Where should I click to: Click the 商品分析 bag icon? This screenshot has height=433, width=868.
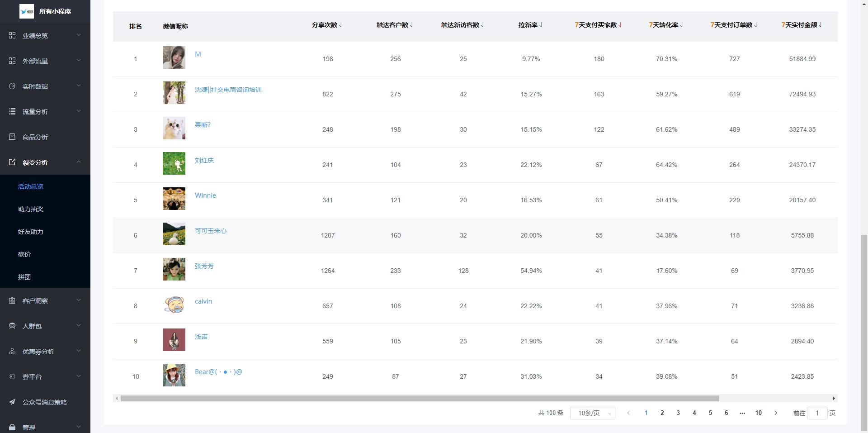[12, 137]
